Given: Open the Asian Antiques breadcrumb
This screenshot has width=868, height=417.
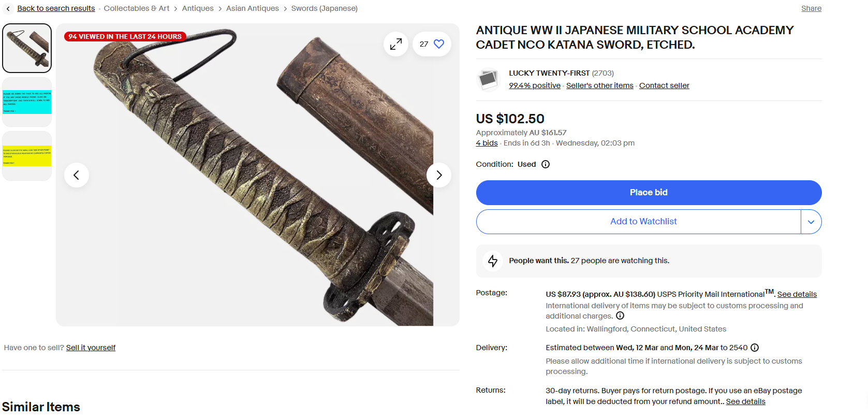Looking at the screenshot, I should coord(252,9).
